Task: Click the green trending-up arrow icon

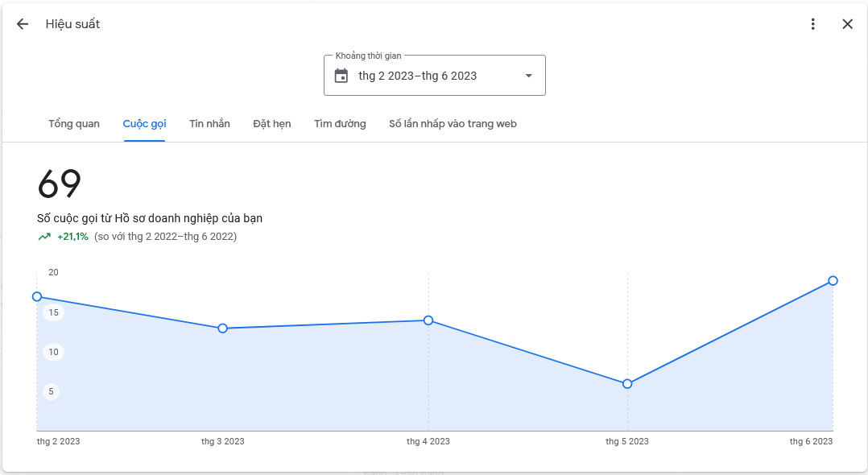Action: 44,237
